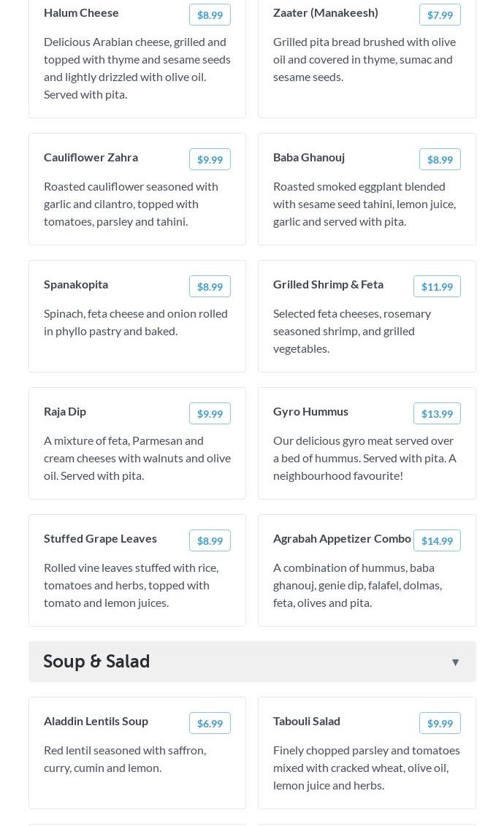Image resolution: width=504 pixels, height=826 pixels.
Task: Click the $8.99 price for Halum Cheese
Action: click(x=210, y=15)
